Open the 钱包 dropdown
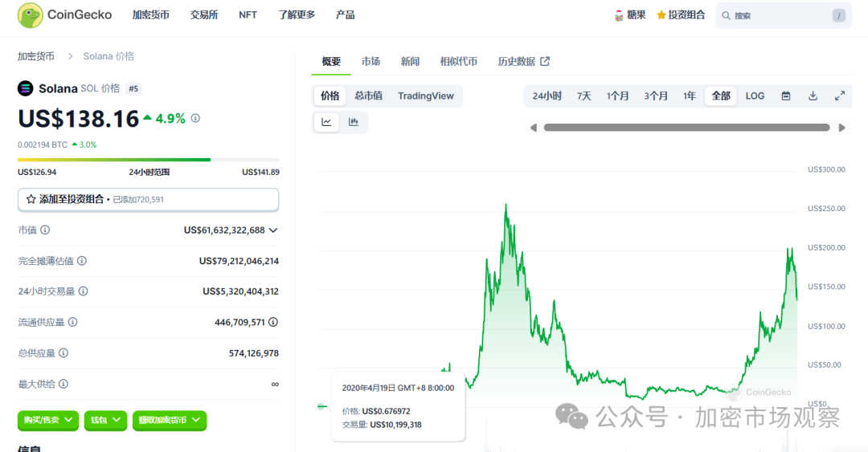This screenshot has width=868, height=452. [x=105, y=421]
